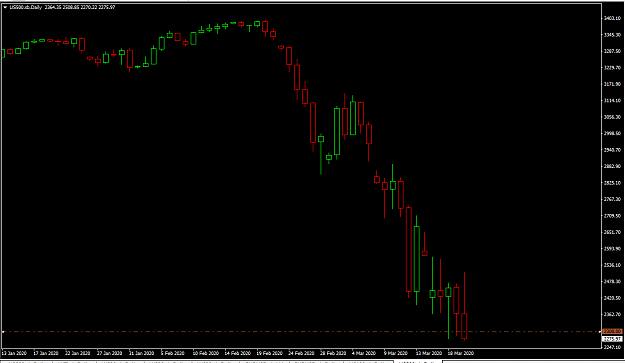Click the 31 Jan 2020 date label
625x363 pixels.
142,353
